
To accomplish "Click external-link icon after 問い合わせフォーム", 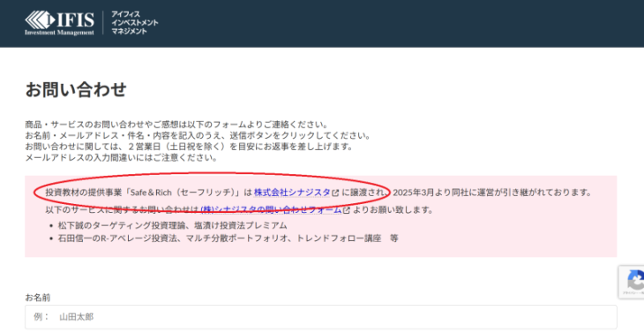I will click(x=347, y=210).
